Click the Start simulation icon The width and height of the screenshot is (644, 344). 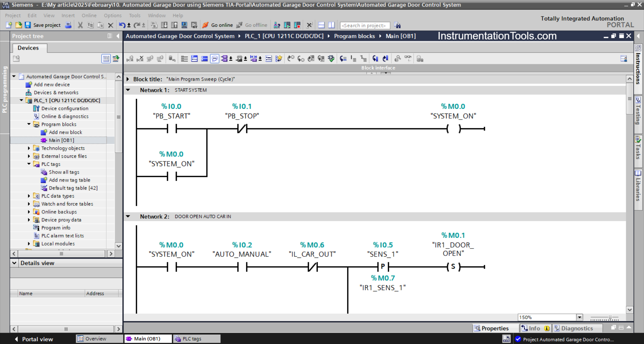pos(184,25)
